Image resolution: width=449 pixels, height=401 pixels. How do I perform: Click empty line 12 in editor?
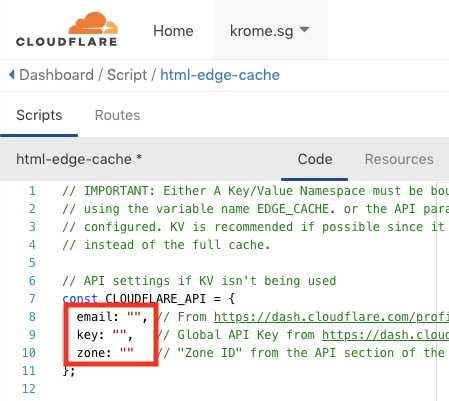coord(233,389)
